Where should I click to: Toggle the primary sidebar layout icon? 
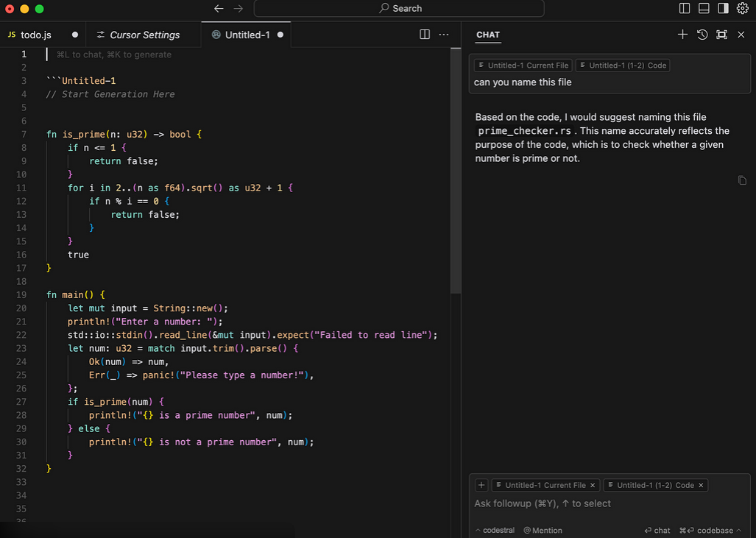684,9
